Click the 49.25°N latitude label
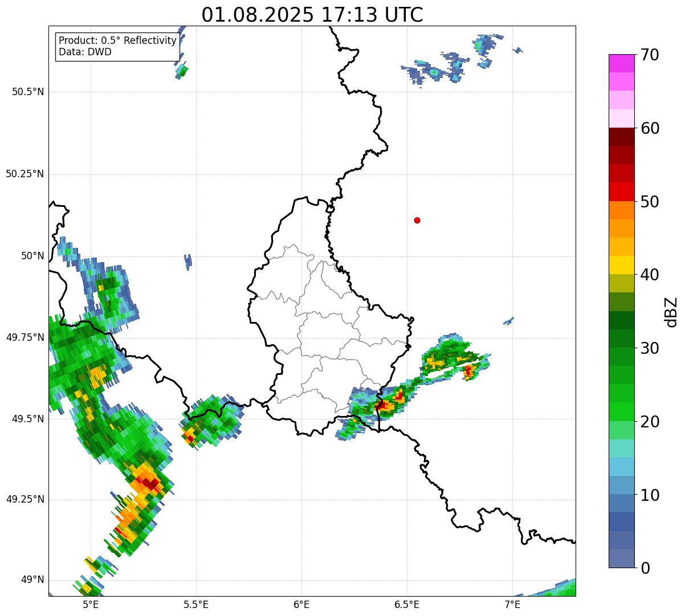 tap(25, 500)
